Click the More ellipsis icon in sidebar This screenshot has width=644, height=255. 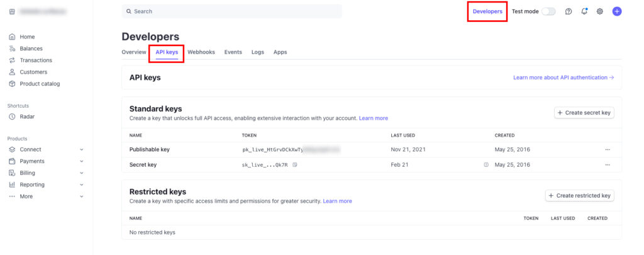click(x=12, y=196)
